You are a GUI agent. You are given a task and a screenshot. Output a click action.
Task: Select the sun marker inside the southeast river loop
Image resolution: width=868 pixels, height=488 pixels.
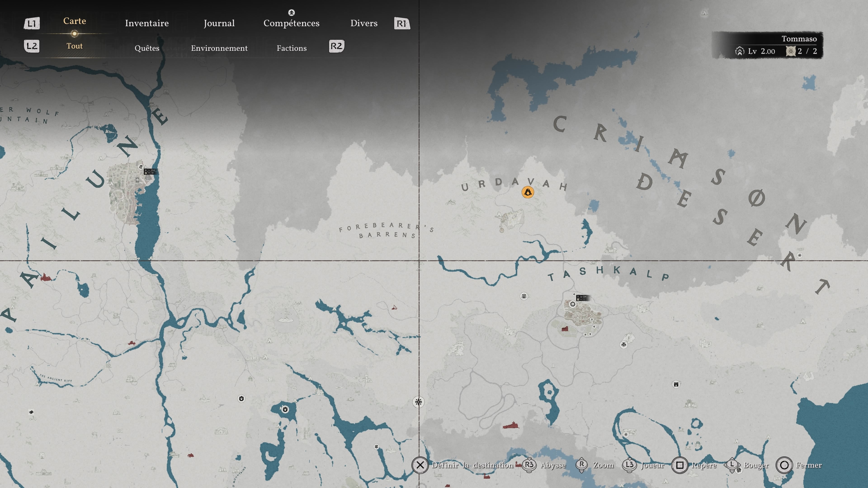(626, 434)
